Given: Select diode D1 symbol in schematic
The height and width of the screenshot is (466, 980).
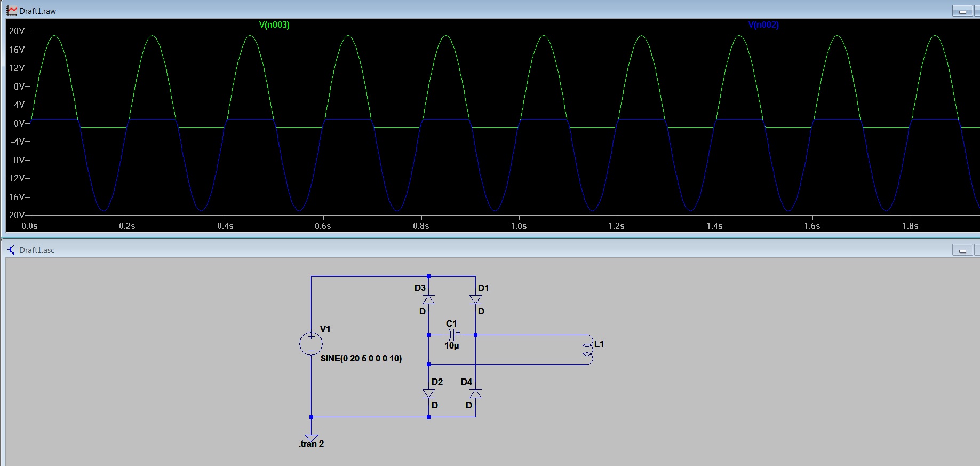Looking at the screenshot, I should coord(475,299).
